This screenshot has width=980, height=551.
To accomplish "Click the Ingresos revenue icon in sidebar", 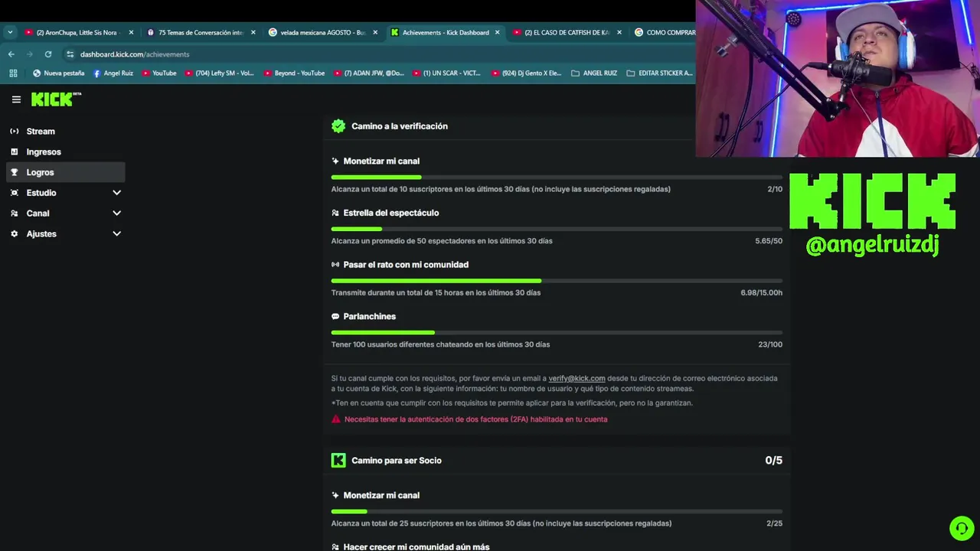I will click(14, 152).
